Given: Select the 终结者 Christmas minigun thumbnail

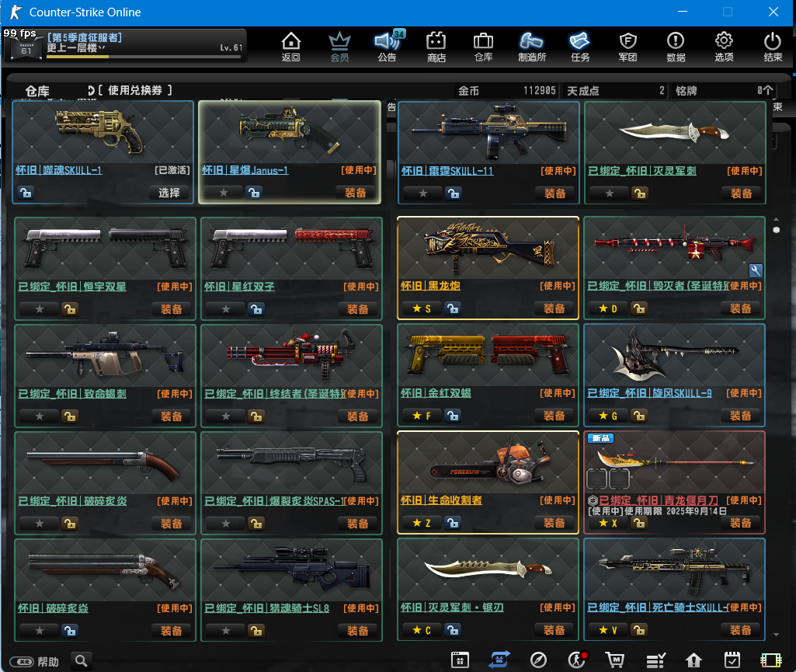Looking at the screenshot, I should 291,357.
